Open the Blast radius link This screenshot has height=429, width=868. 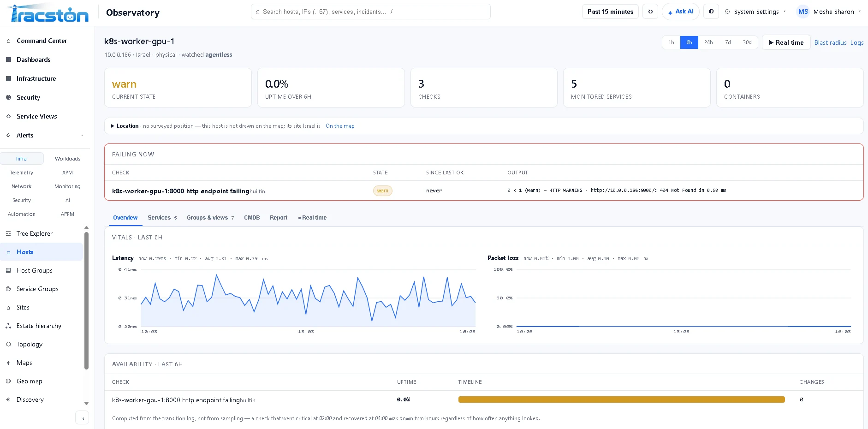click(x=830, y=42)
